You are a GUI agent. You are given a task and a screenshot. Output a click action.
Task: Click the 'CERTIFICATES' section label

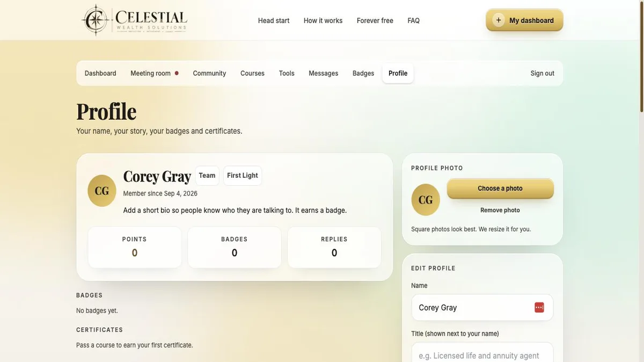[100, 330]
